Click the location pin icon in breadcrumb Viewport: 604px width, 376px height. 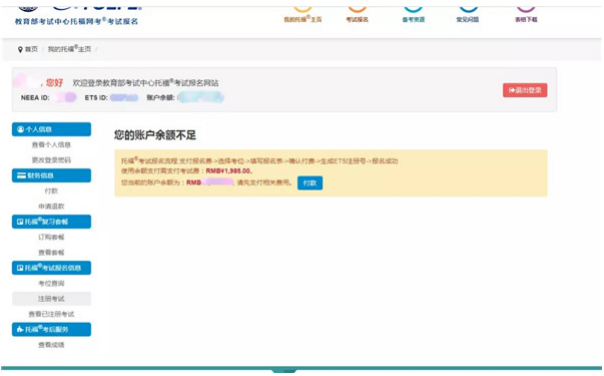pyautogui.click(x=20, y=49)
